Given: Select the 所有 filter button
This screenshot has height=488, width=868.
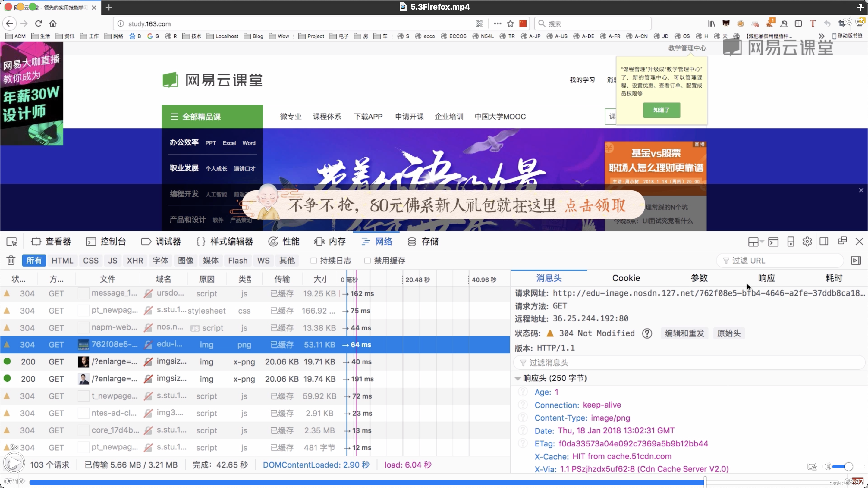Looking at the screenshot, I should coord(34,260).
